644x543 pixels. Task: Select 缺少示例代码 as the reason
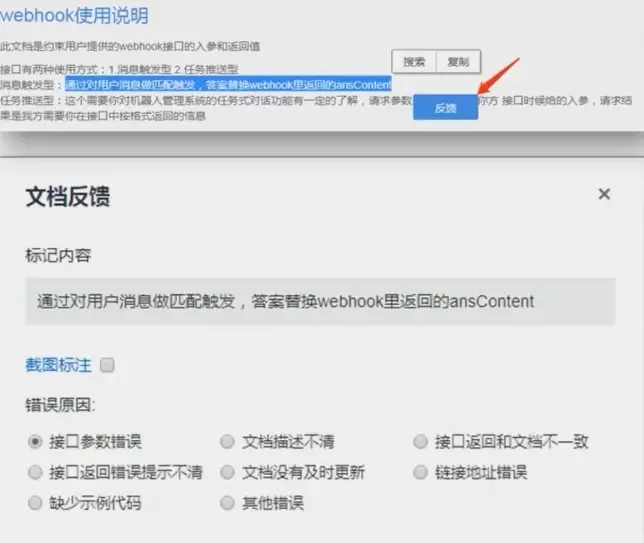click(x=36, y=503)
